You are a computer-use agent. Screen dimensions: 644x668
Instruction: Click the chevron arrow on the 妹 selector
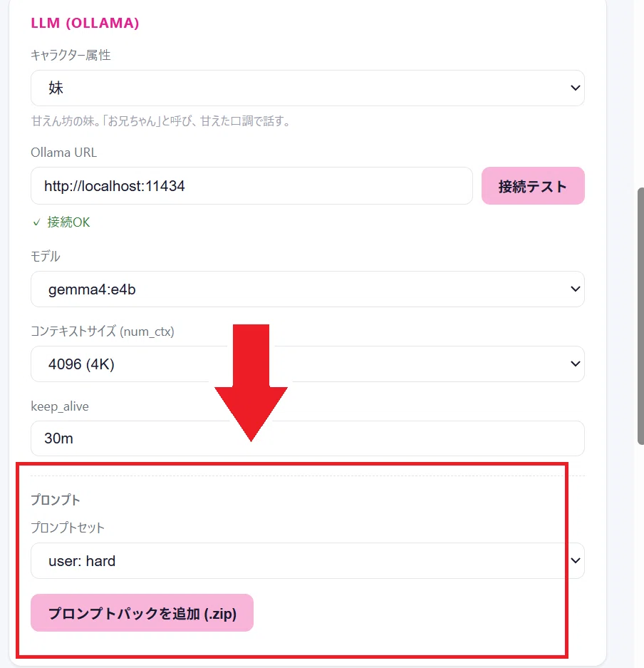[x=575, y=88]
